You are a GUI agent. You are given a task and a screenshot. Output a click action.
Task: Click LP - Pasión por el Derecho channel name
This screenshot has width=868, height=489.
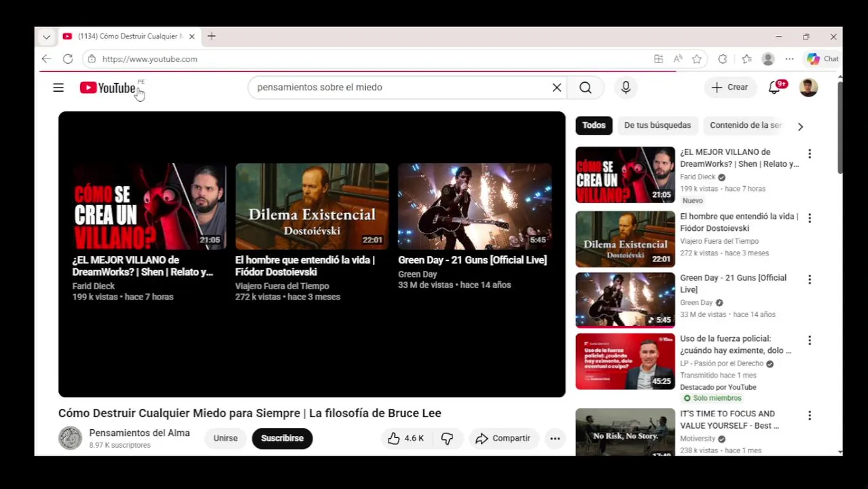(x=721, y=364)
